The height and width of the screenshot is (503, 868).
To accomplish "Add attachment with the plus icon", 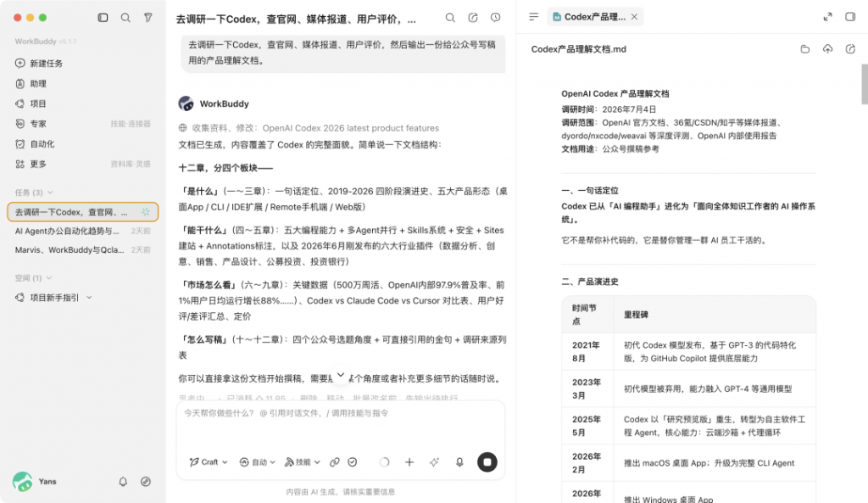I will point(409,462).
